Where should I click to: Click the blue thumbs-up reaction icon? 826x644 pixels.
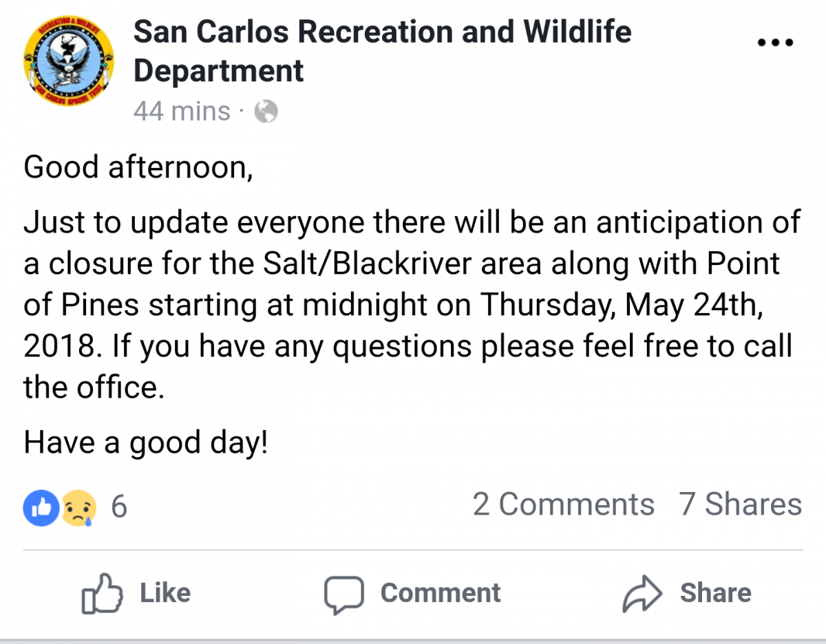tap(42, 508)
